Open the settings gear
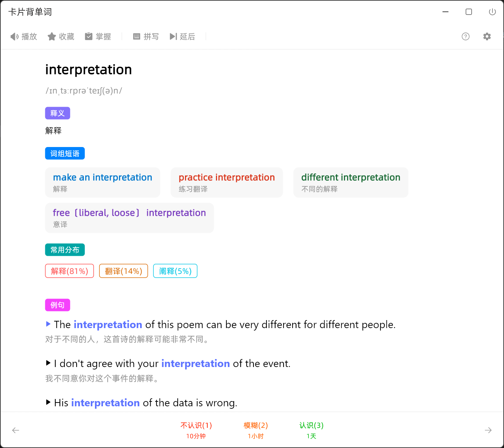Viewport: 504px width, 448px height. [487, 36]
